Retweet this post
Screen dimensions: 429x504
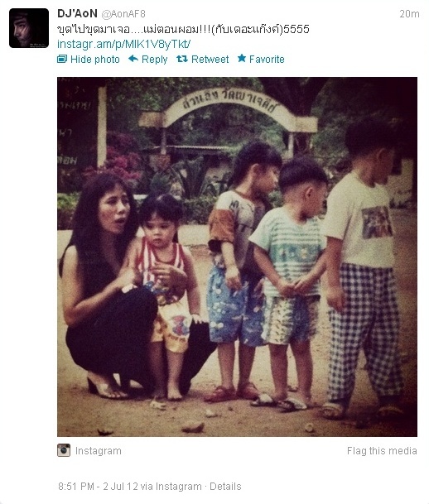210,59
